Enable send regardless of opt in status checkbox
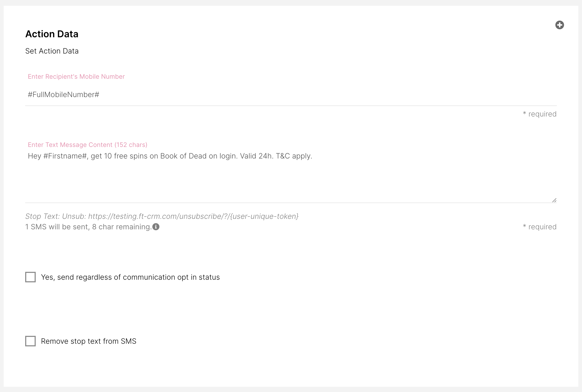The width and height of the screenshot is (582, 392). point(30,277)
